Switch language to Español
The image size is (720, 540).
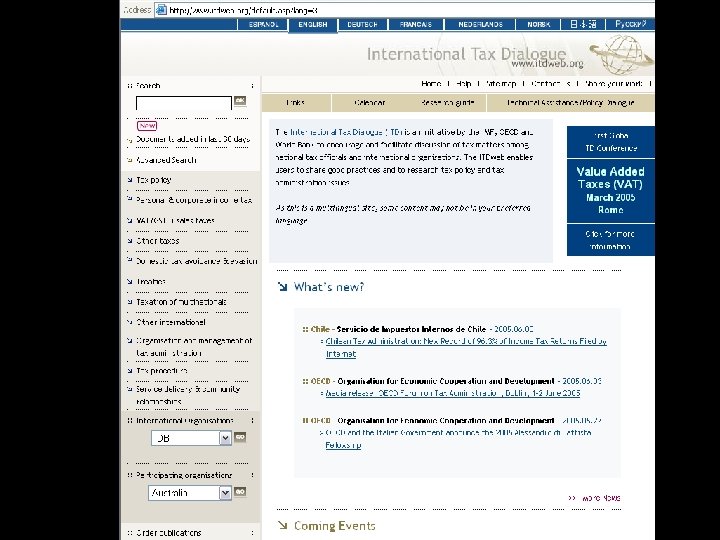tap(264, 24)
